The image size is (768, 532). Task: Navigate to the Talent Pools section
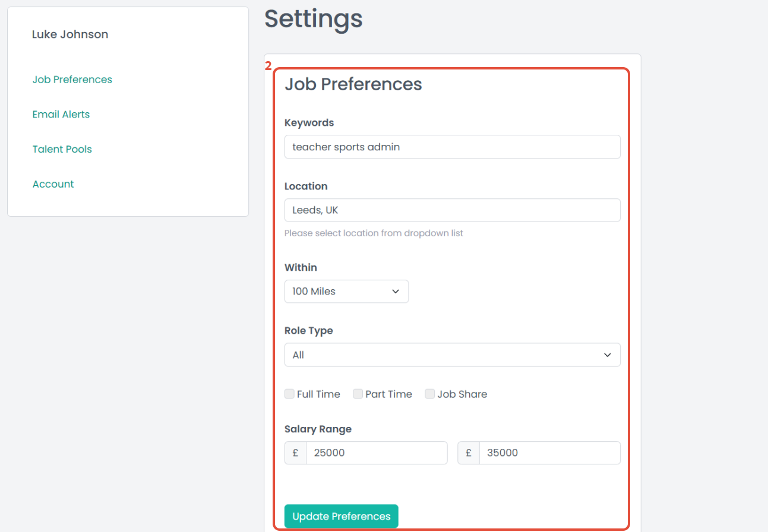pos(62,149)
